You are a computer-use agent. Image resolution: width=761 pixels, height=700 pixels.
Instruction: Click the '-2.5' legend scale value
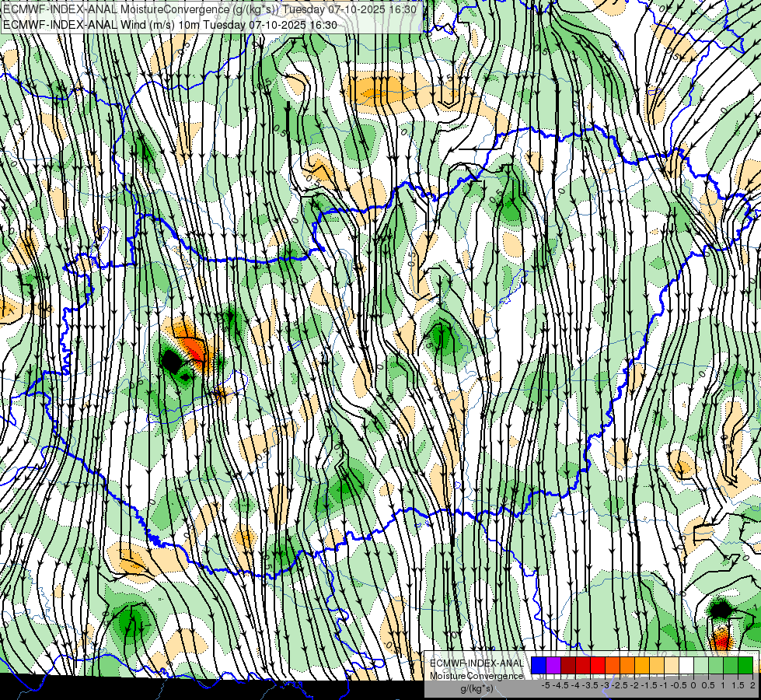click(x=620, y=685)
